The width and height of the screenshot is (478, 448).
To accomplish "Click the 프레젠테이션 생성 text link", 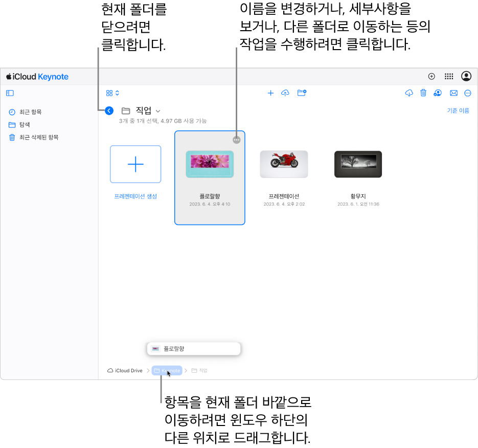I will [135, 196].
